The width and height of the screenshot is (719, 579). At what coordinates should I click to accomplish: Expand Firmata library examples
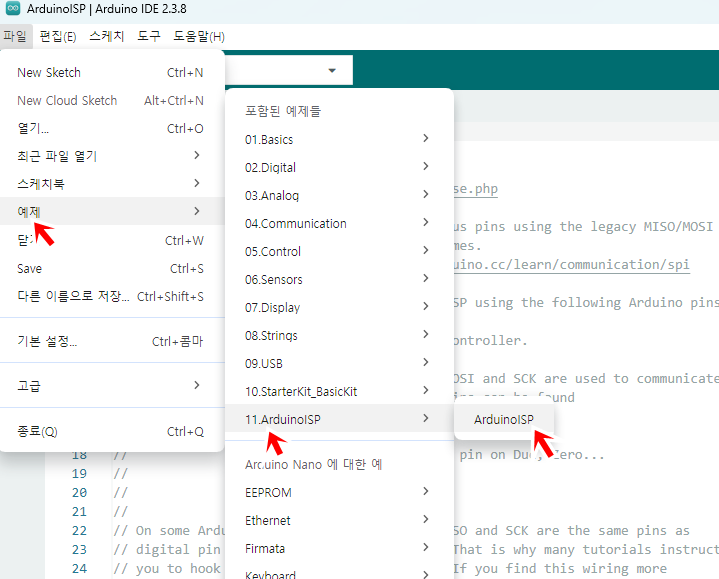339,548
